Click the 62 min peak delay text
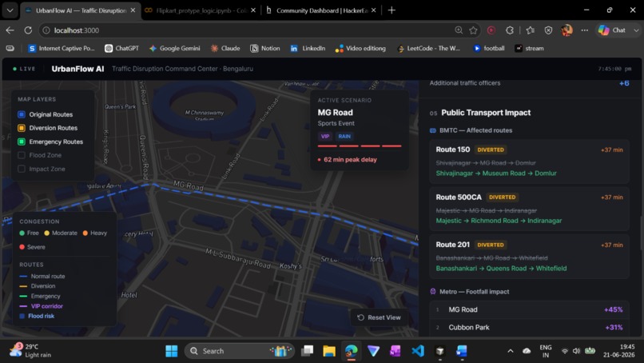 click(350, 159)
